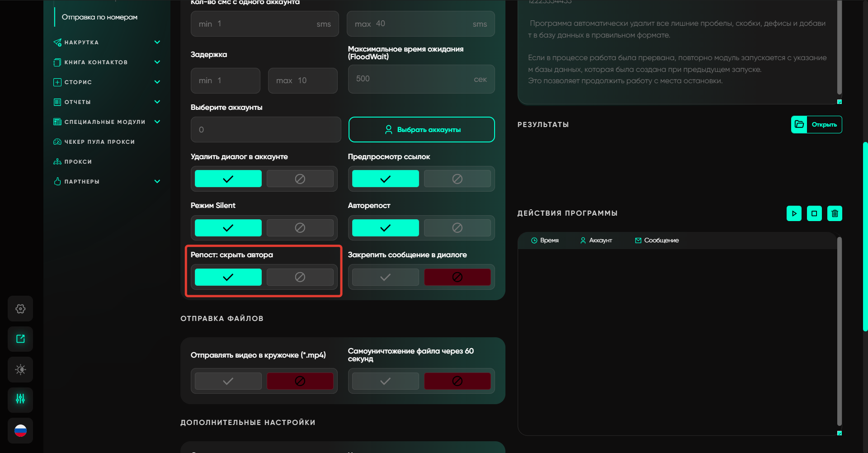Open Чекер пула прокси menu item
Viewport: 868px width, 453px height.
[99, 142]
